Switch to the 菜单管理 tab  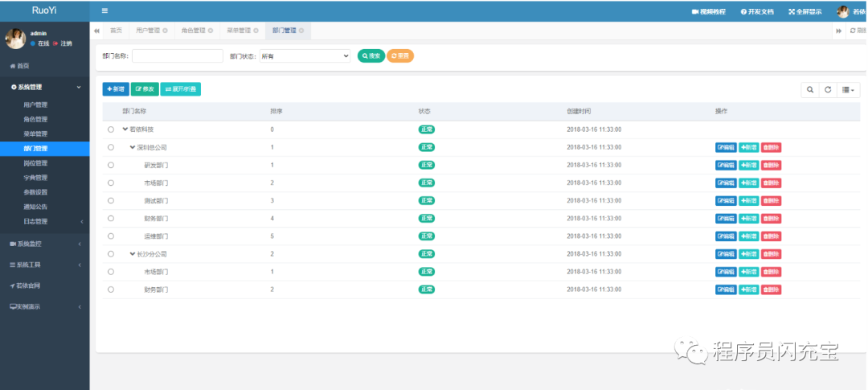pyautogui.click(x=238, y=31)
